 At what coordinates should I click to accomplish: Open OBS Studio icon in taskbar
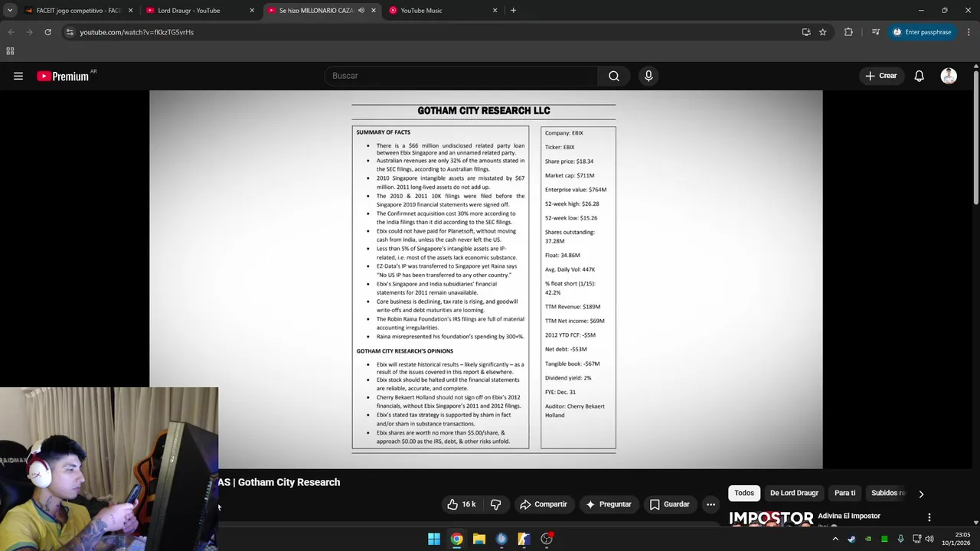pos(547,539)
